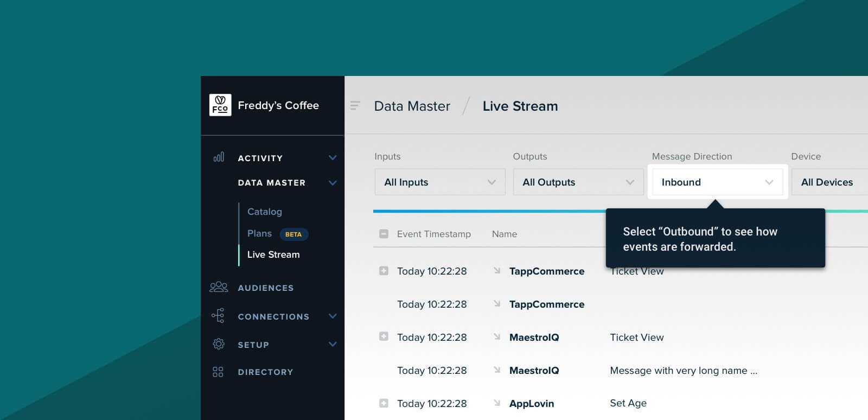Screen dimensions: 868x420
Task: Click the Data Master breadcrumb
Action: coord(412,106)
